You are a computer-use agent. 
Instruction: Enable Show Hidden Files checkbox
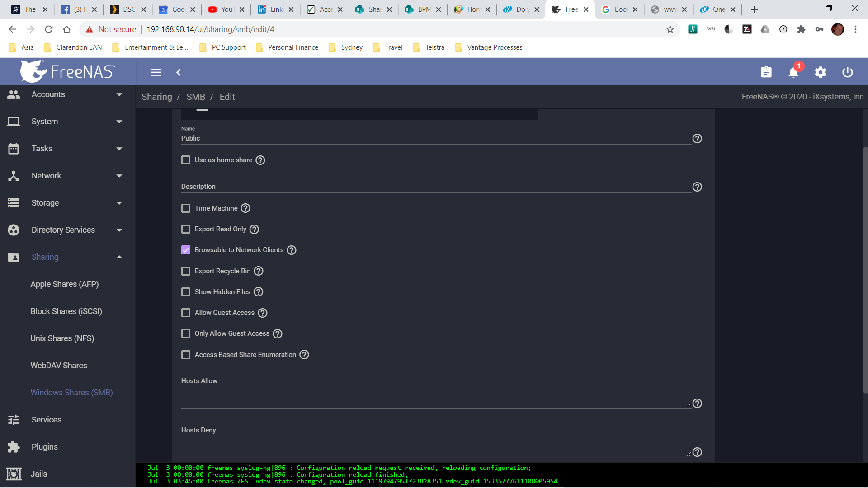tap(186, 292)
